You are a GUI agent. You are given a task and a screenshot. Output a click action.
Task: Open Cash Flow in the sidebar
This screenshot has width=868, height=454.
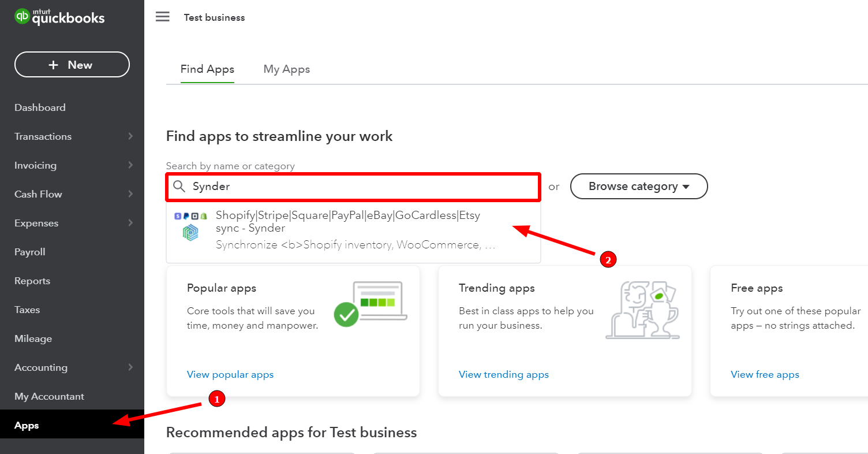coord(38,194)
